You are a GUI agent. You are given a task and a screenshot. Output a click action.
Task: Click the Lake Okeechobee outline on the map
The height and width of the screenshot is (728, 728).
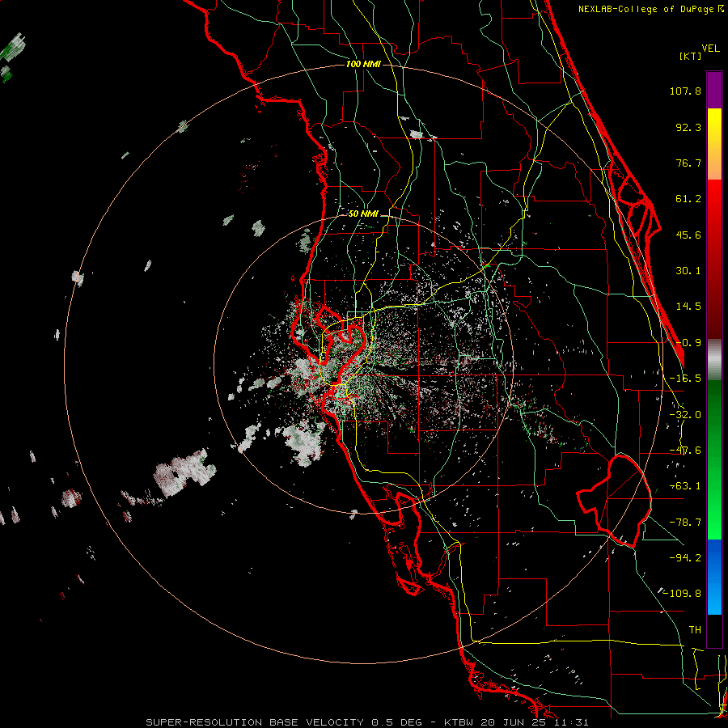614,502
